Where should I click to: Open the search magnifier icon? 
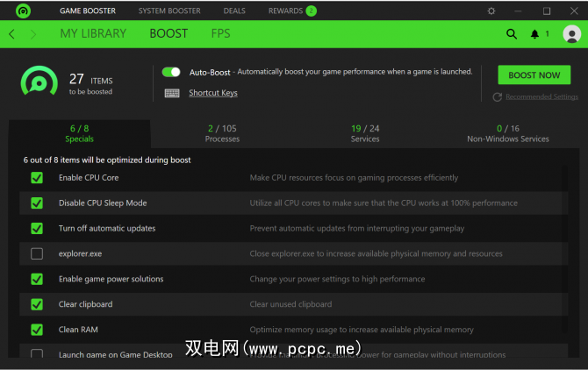[x=512, y=34]
